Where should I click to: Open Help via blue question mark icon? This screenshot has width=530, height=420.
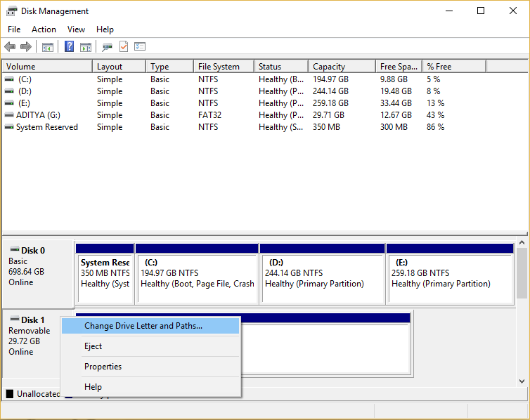tap(70, 47)
